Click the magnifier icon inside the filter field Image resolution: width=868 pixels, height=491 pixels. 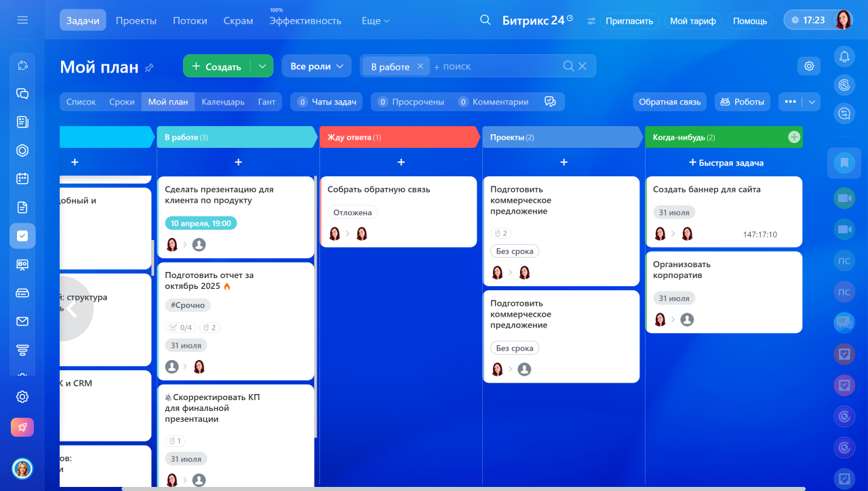tap(568, 66)
